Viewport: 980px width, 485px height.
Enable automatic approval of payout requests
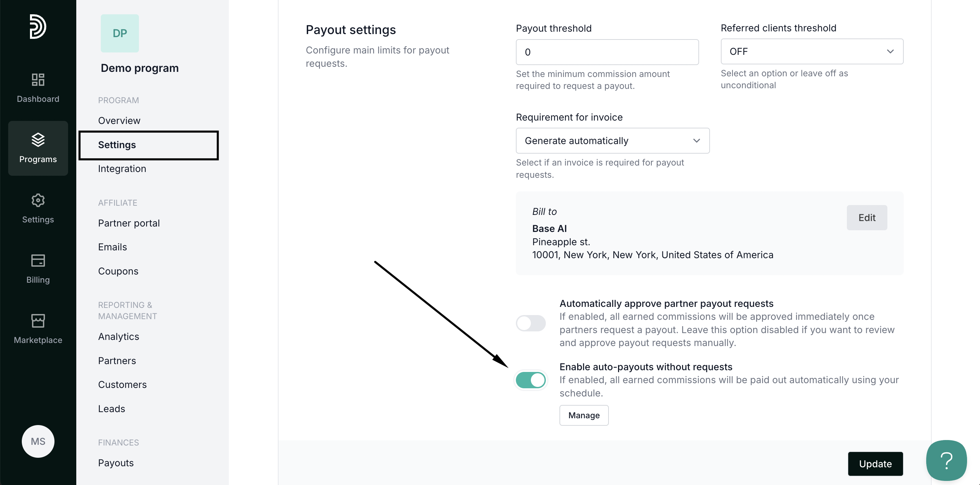tap(531, 323)
